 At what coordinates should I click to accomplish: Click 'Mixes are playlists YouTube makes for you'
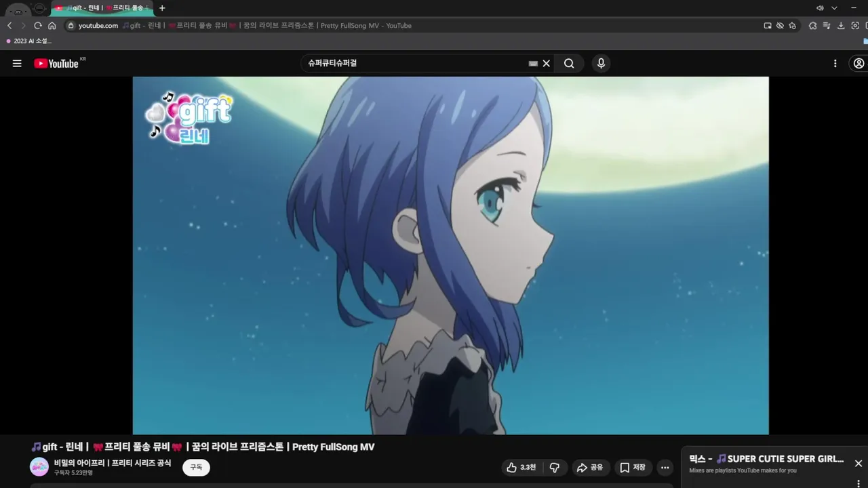pos(743,471)
